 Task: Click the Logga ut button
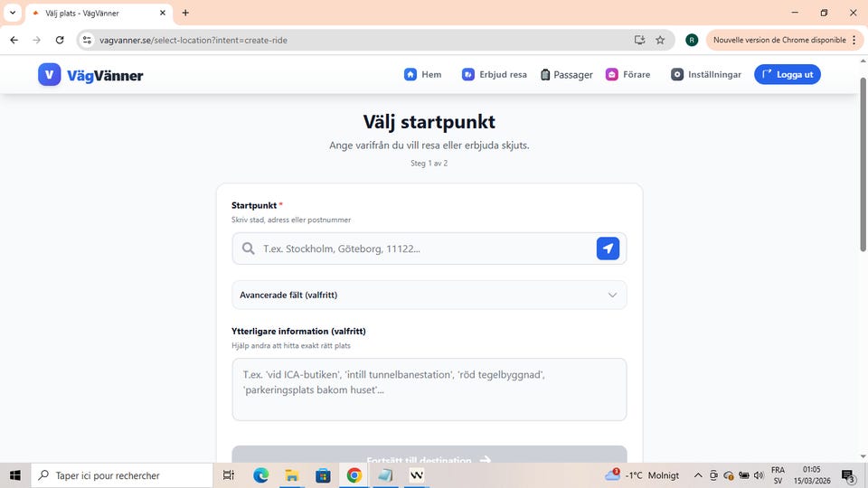point(787,75)
